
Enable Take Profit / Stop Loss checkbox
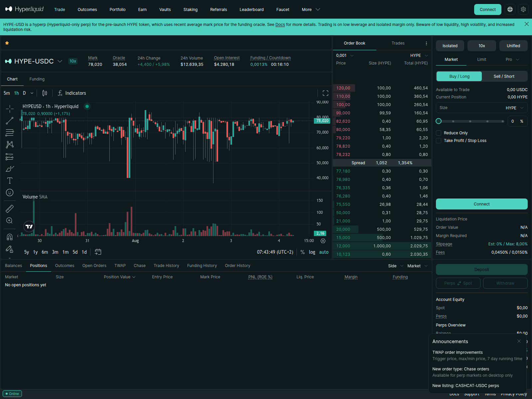pyautogui.click(x=439, y=141)
